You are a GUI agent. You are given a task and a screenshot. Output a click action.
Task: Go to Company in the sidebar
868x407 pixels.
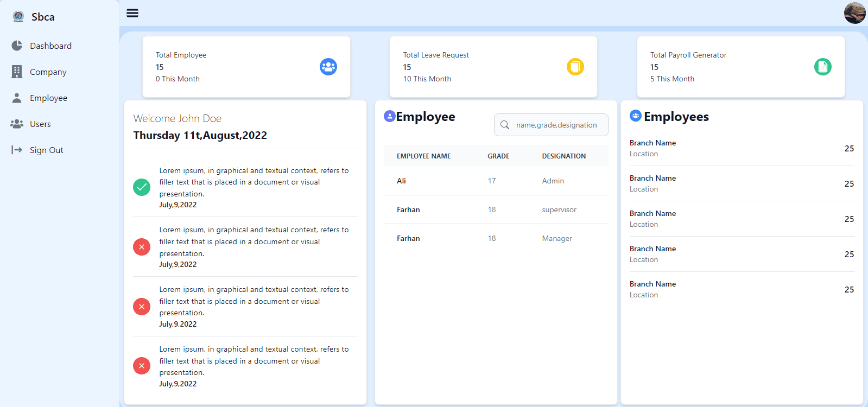(x=48, y=72)
